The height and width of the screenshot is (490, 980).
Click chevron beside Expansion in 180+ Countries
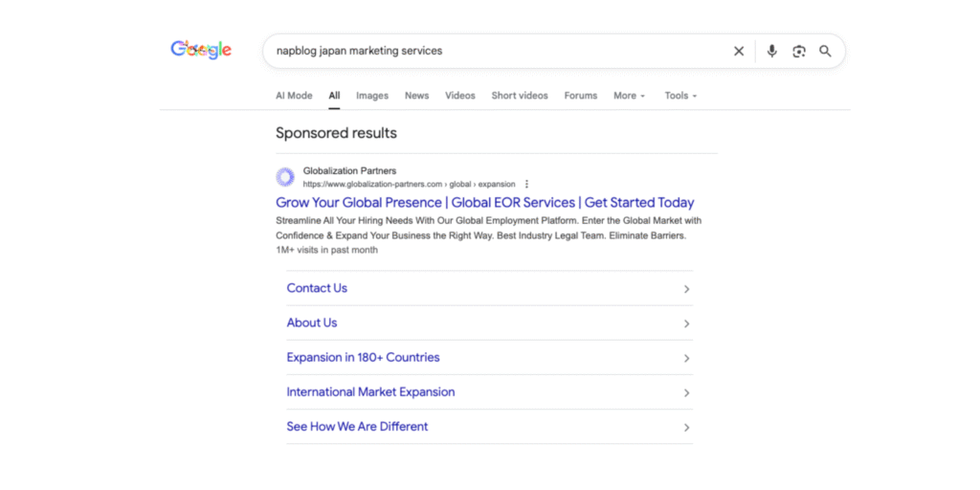click(x=686, y=358)
